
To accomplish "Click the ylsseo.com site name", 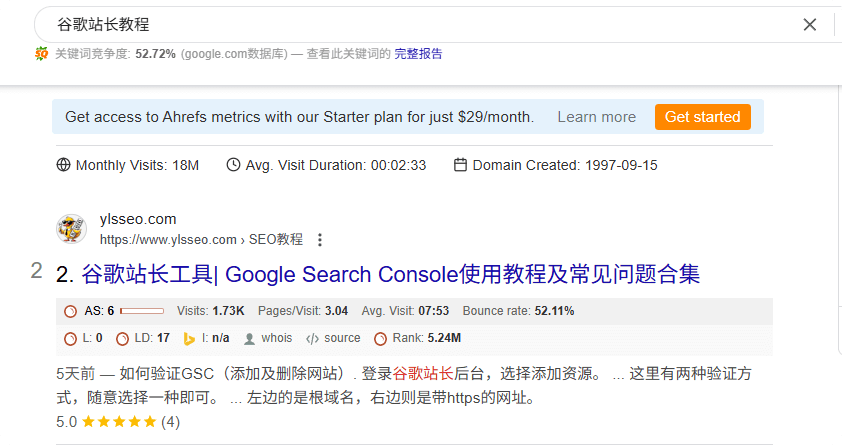I will tap(138, 219).
